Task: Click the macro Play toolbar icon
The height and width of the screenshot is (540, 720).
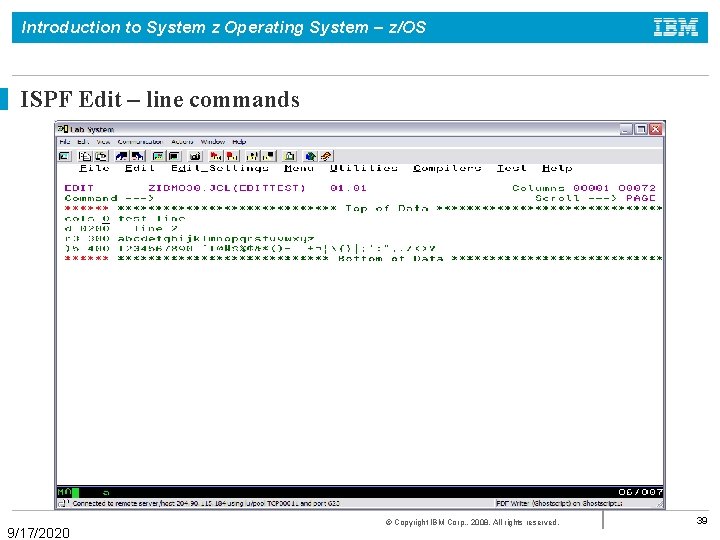Action: [253, 156]
